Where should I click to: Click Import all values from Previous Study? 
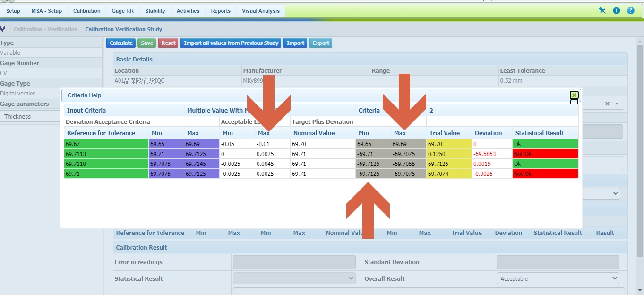pos(231,43)
